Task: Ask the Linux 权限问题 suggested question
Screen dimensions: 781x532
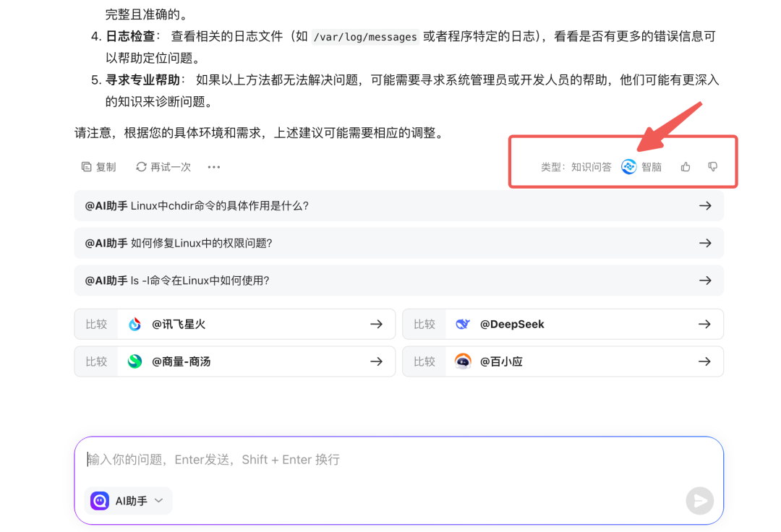Action: pyautogui.click(x=398, y=243)
